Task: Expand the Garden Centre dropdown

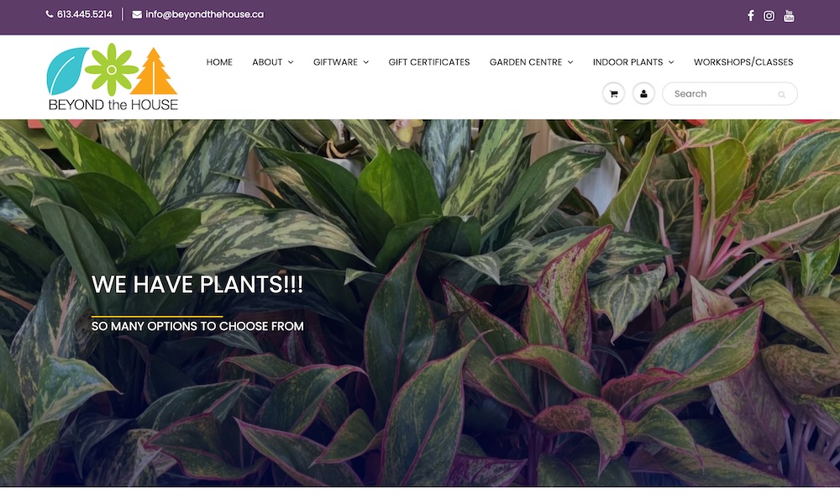Action: pos(532,62)
